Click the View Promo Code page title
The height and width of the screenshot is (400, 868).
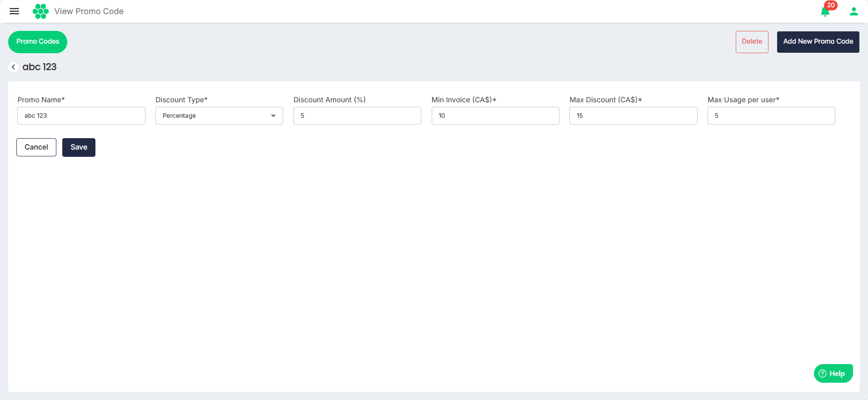[x=89, y=11]
